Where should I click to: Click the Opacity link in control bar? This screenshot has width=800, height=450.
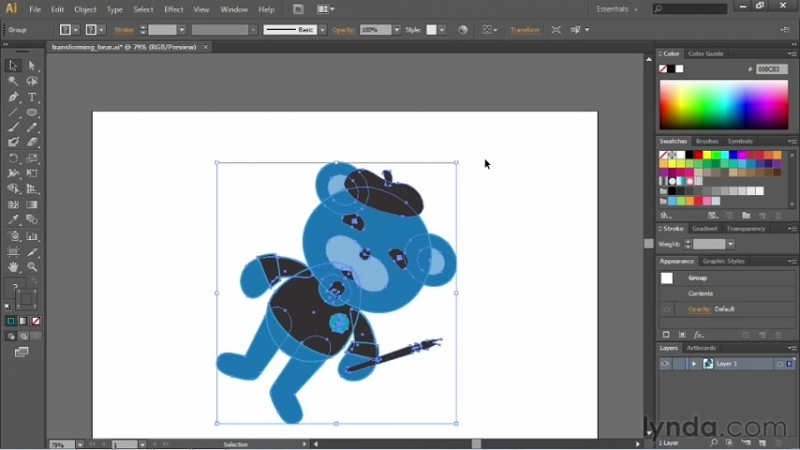[343, 30]
